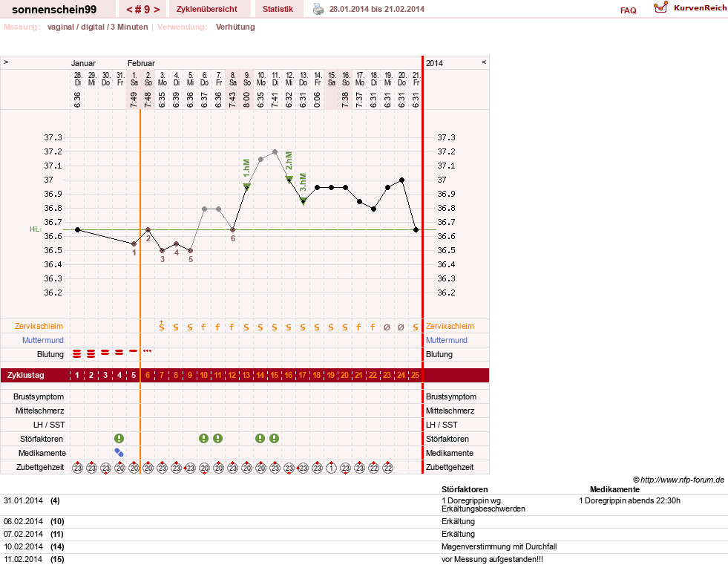Click the S+ cervical mucus symbol on day 7
The width and height of the screenshot is (728, 588).
(x=162, y=326)
